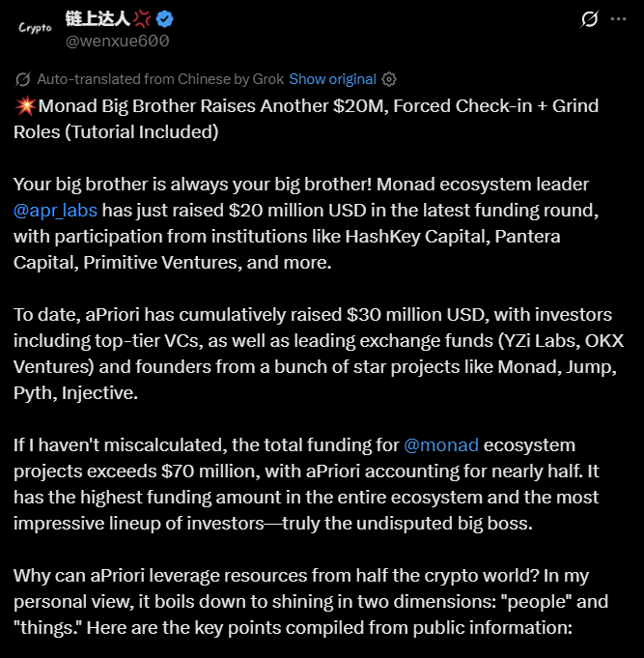Click the Grok icon beside the more menu

pyautogui.click(x=588, y=19)
